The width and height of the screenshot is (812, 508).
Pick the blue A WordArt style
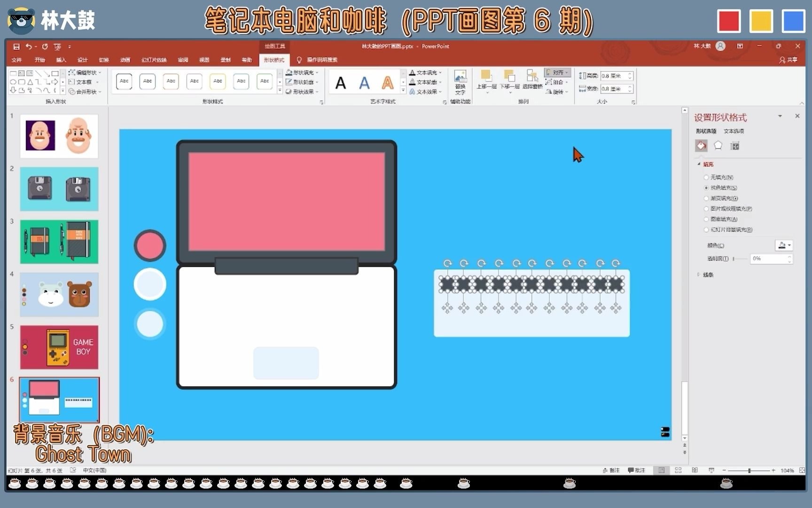click(x=364, y=83)
